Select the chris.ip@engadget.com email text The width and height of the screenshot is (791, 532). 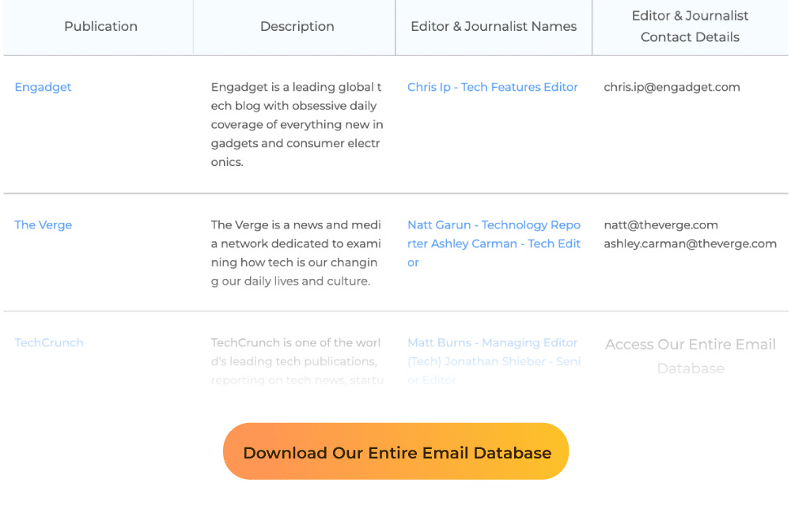pos(672,87)
